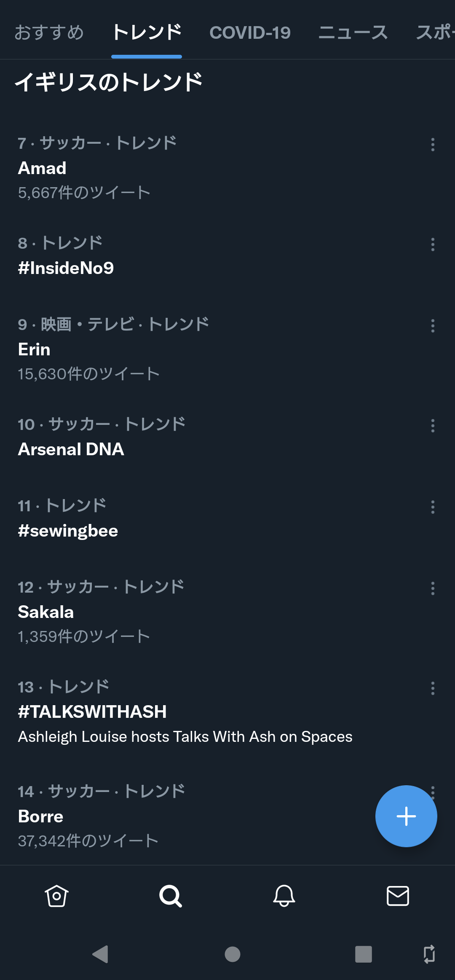Switch to the COVID-19 tab
Screen dimensions: 455x980
[x=250, y=33]
